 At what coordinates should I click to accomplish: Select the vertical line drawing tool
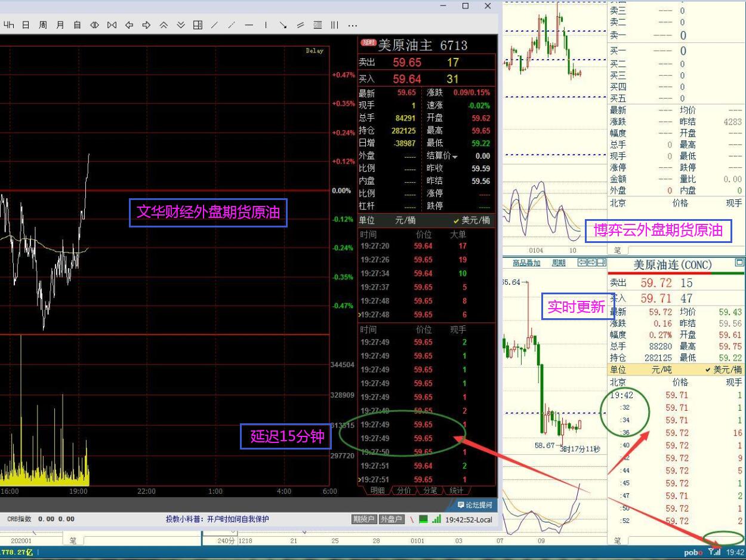(266, 25)
